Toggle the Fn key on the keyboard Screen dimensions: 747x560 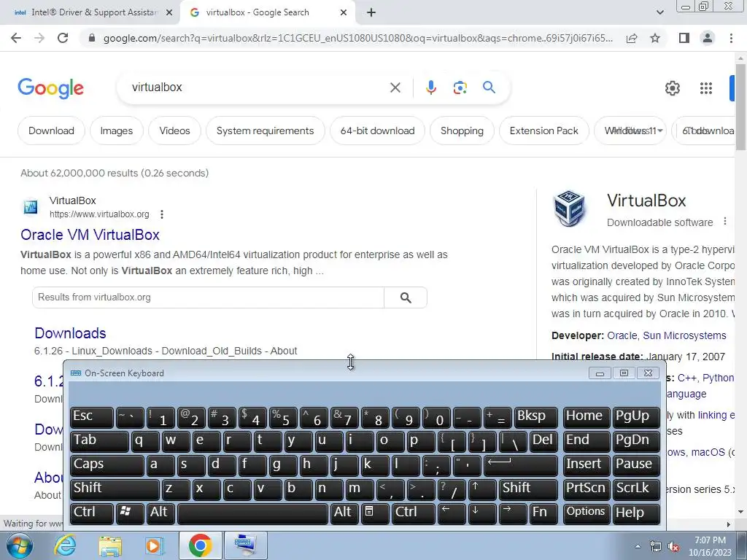coord(543,514)
